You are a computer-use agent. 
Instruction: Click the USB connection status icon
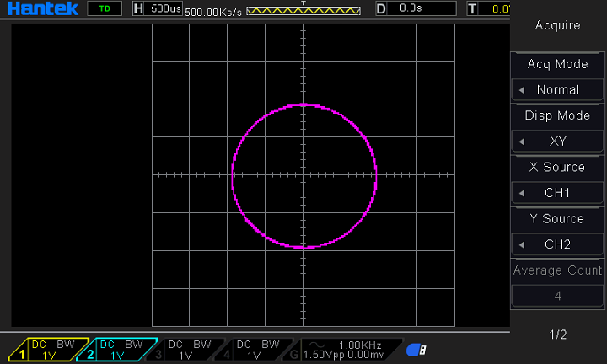(416, 350)
